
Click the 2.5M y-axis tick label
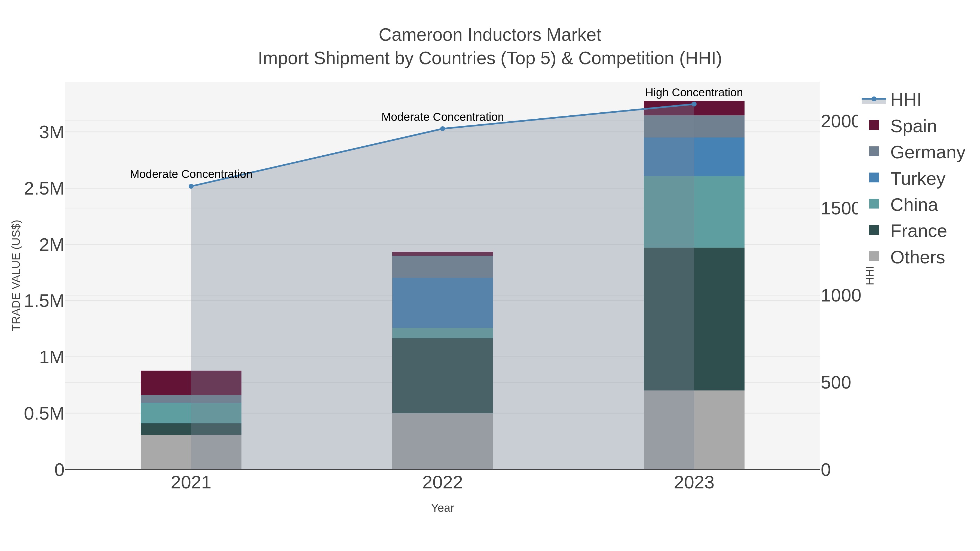(44, 189)
